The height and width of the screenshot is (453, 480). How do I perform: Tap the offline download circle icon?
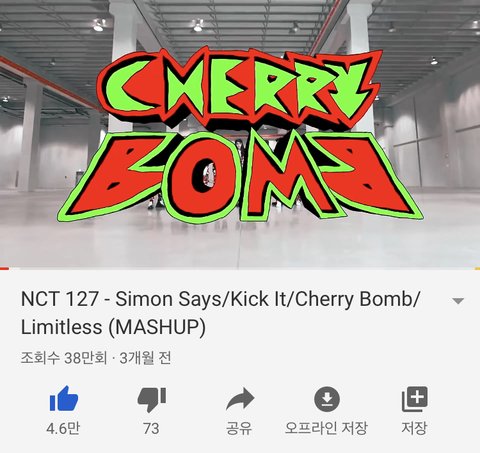(327, 399)
